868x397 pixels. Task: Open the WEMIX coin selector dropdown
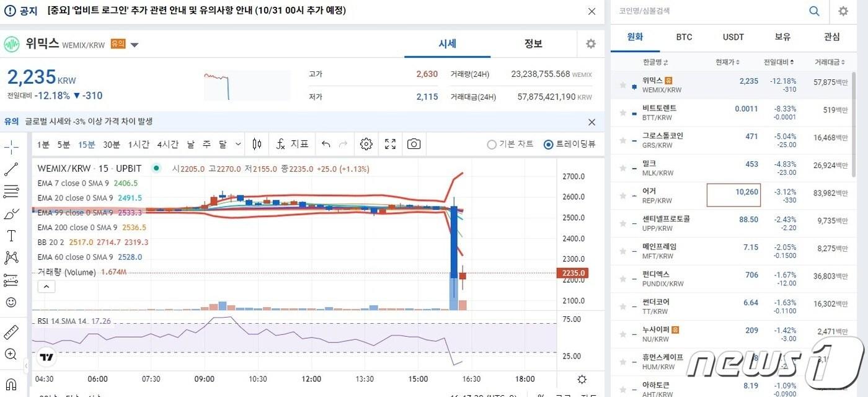point(134,43)
